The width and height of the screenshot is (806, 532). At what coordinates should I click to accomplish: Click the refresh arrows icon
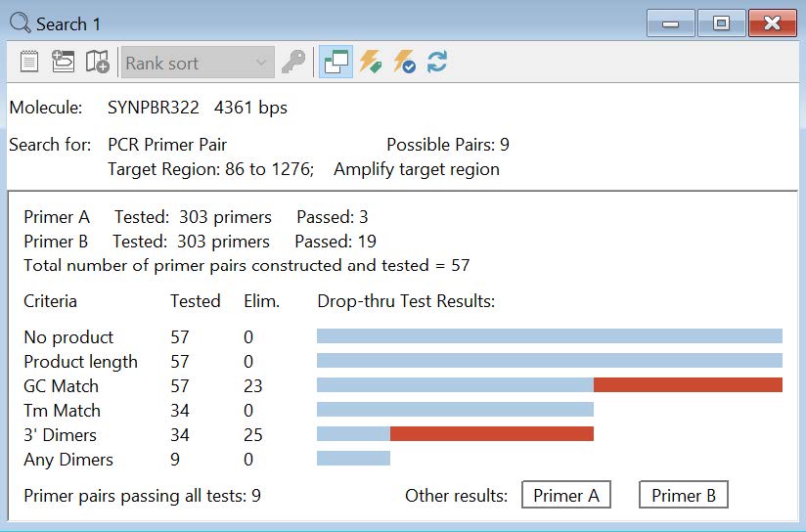(437, 63)
